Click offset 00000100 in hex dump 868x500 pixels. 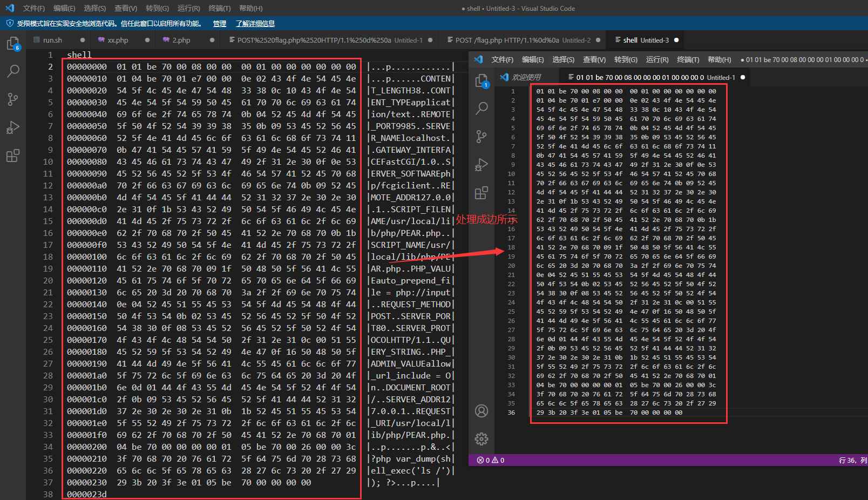coord(87,256)
